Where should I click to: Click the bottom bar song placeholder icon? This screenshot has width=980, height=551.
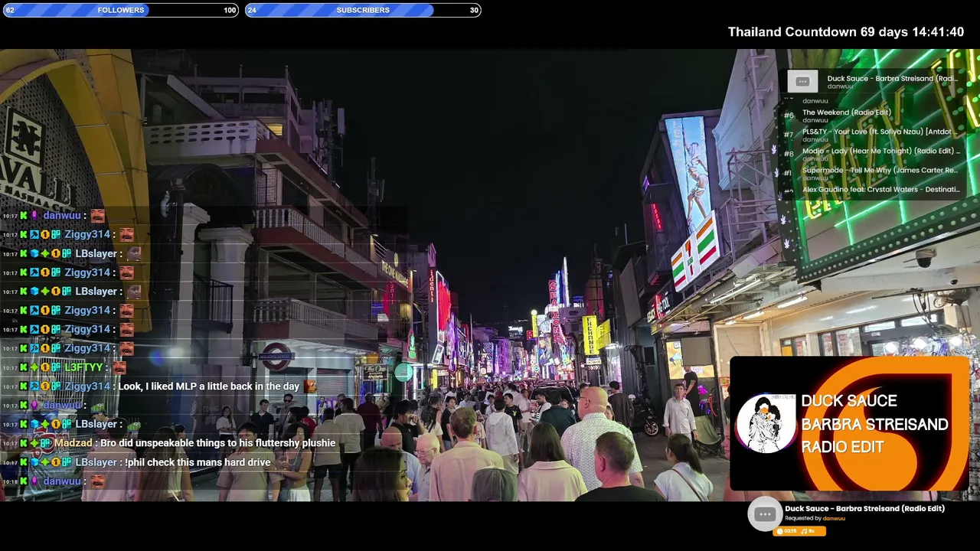coord(764,514)
